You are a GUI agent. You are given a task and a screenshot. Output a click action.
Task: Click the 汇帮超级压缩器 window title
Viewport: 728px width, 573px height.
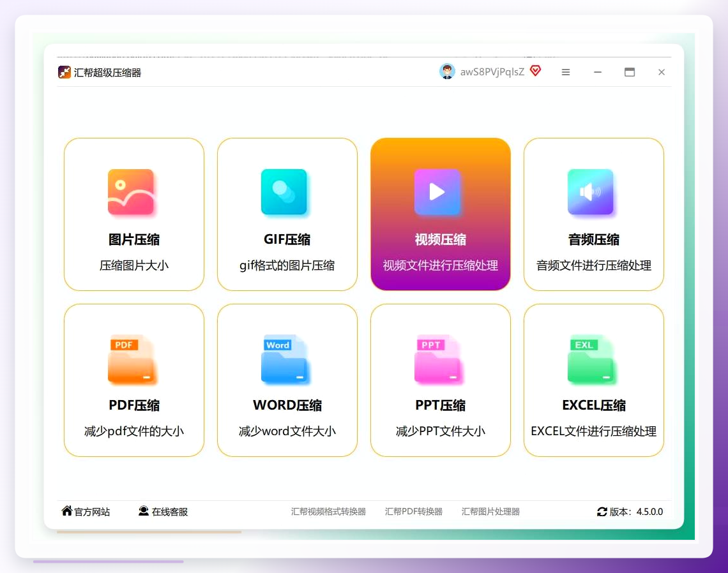pos(107,72)
